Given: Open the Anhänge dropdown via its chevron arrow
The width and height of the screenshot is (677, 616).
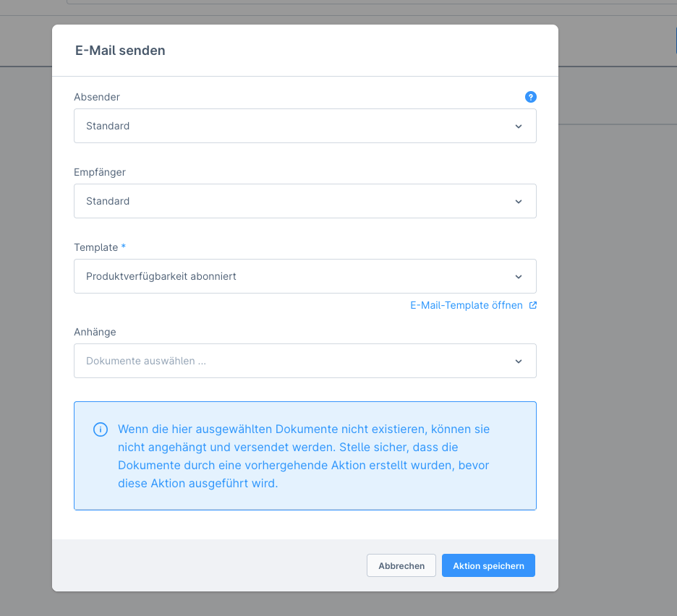Looking at the screenshot, I should (518, 361).
